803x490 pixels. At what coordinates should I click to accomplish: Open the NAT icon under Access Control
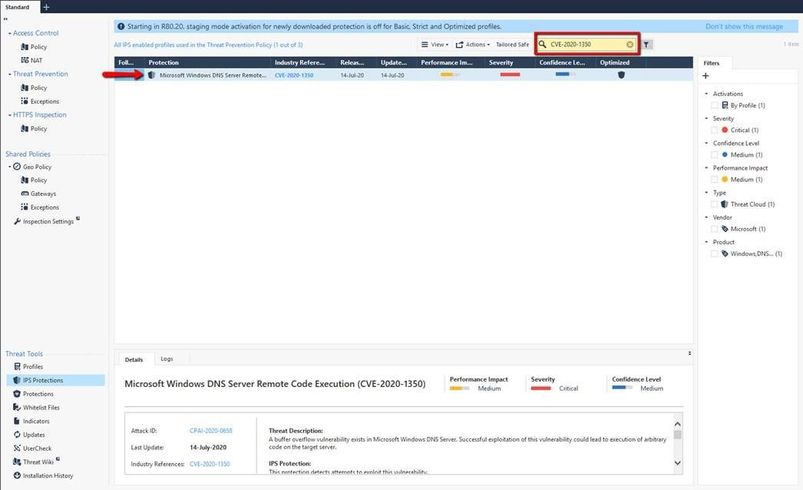coord(25,60)
